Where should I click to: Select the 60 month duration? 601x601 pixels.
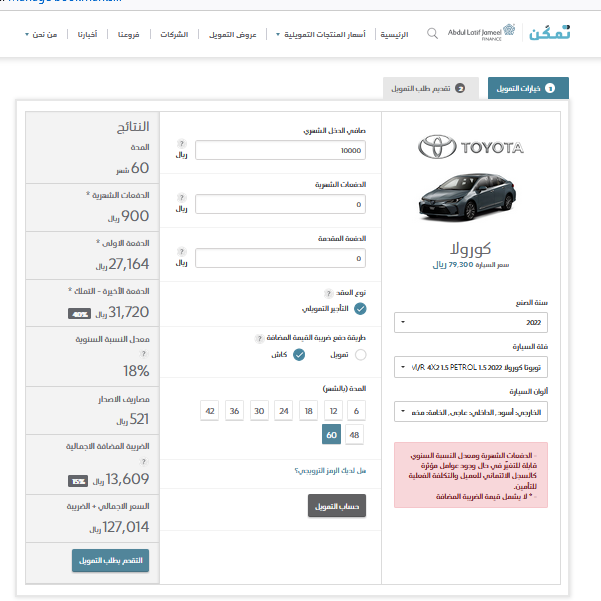coord(332,435)
